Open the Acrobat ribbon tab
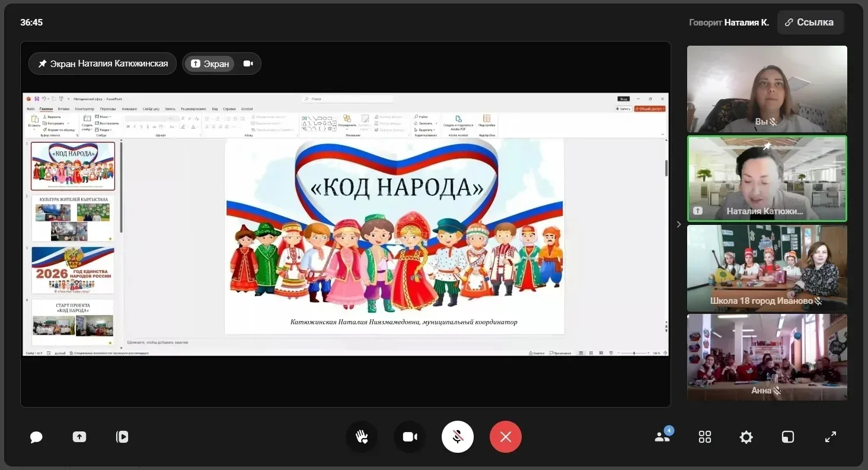Screen dimensions: 868x470 pos(247,109)
